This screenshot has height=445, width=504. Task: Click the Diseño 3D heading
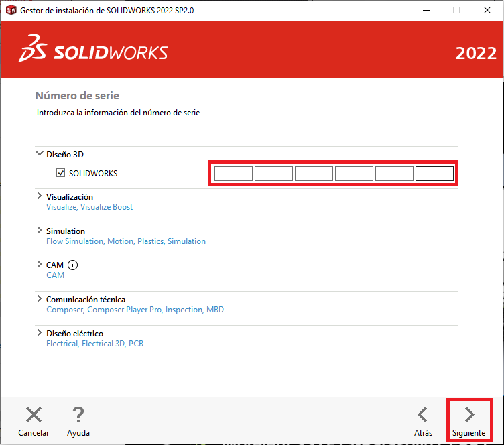(65, 155)
